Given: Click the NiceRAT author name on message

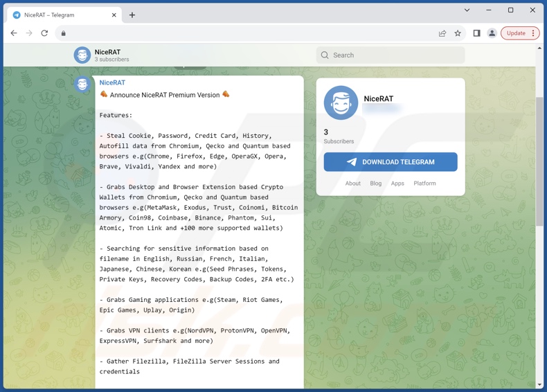Looking at the screenshot, I should 112,82.
